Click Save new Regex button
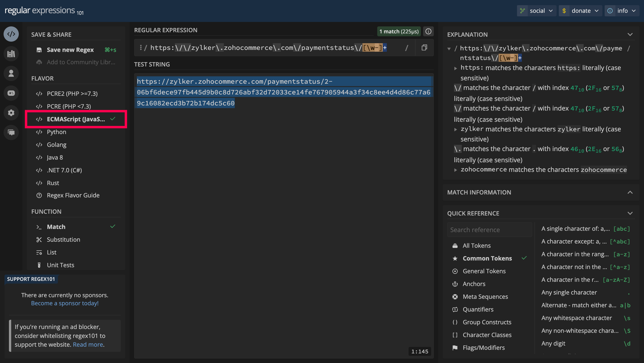Image resolution: width=644 pixels, height=363 pixels. pos(70,50)
